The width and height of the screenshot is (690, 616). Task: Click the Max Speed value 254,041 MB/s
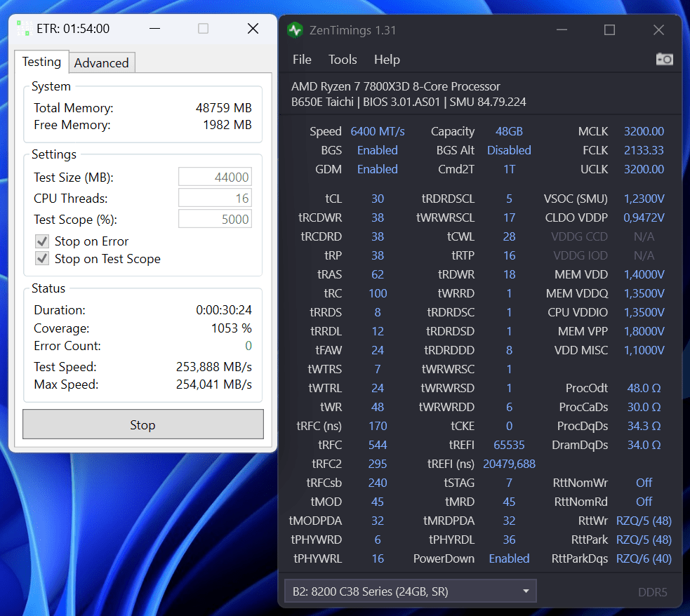coord(214,384)
